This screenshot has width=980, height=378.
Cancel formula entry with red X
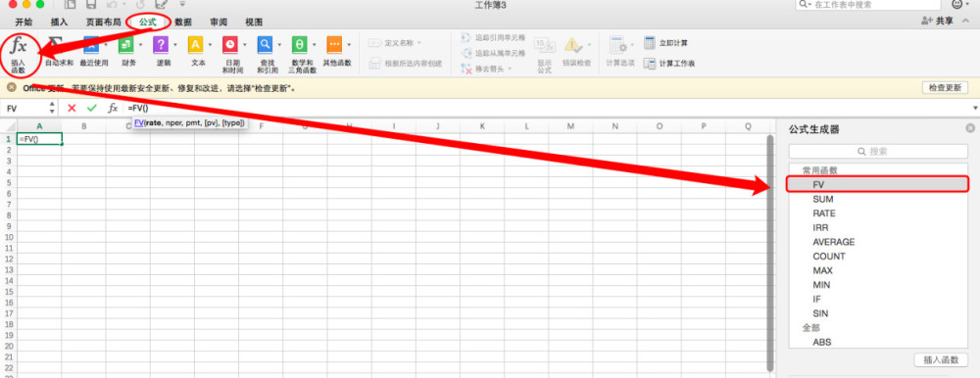click(72, 108)
